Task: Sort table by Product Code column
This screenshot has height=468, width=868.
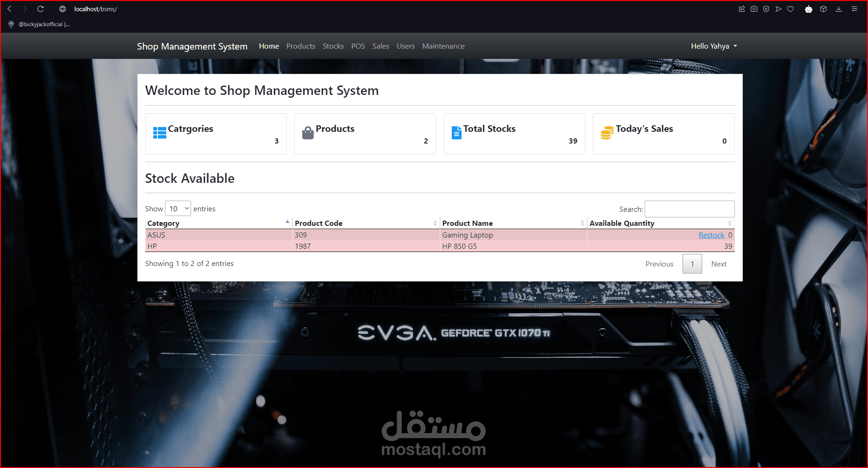Action: coord(366,223)
